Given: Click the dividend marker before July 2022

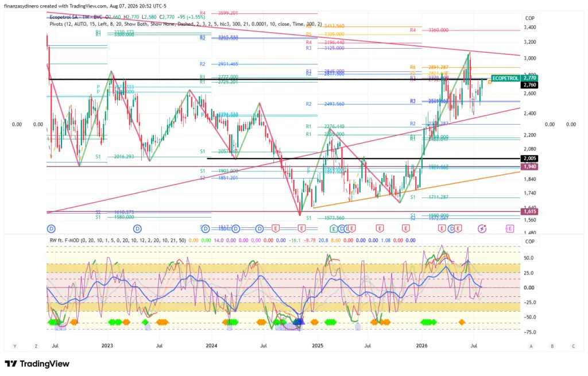Looking at the screenshot, I should click(51, 228).
